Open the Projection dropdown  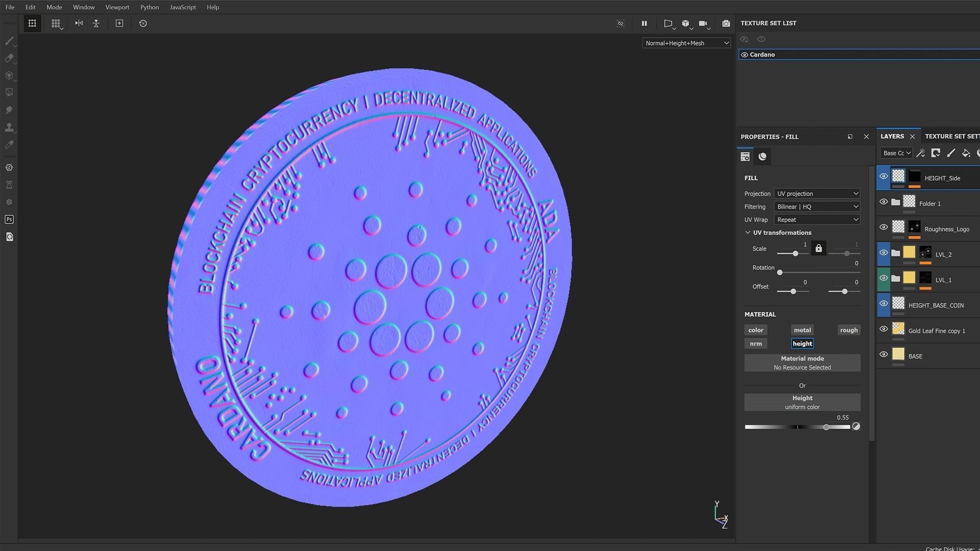817,194
